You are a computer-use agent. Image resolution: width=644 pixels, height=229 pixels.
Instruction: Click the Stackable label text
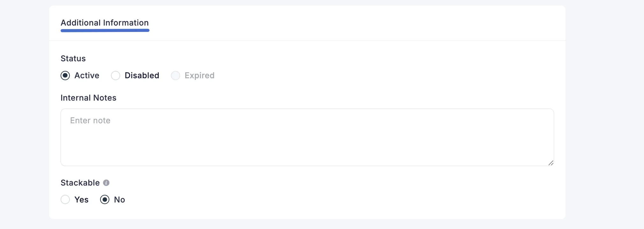coord(80,182)
